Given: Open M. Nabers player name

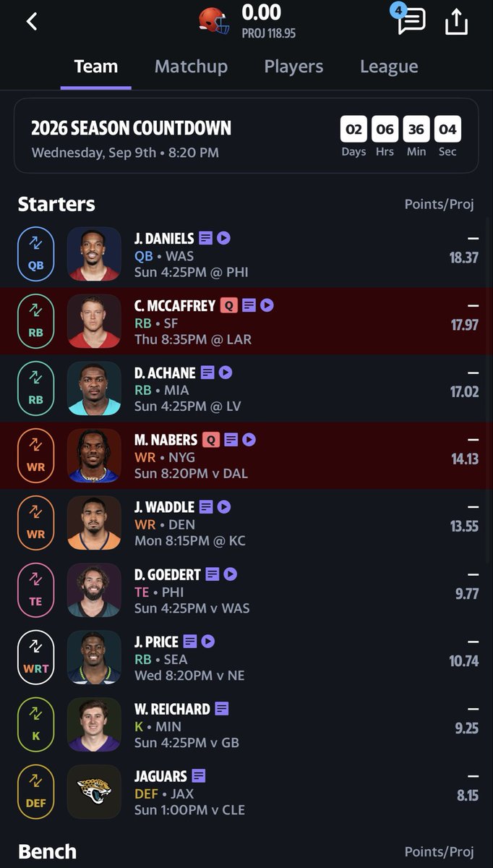Looking at the screenshot, I should click(166, 440).
